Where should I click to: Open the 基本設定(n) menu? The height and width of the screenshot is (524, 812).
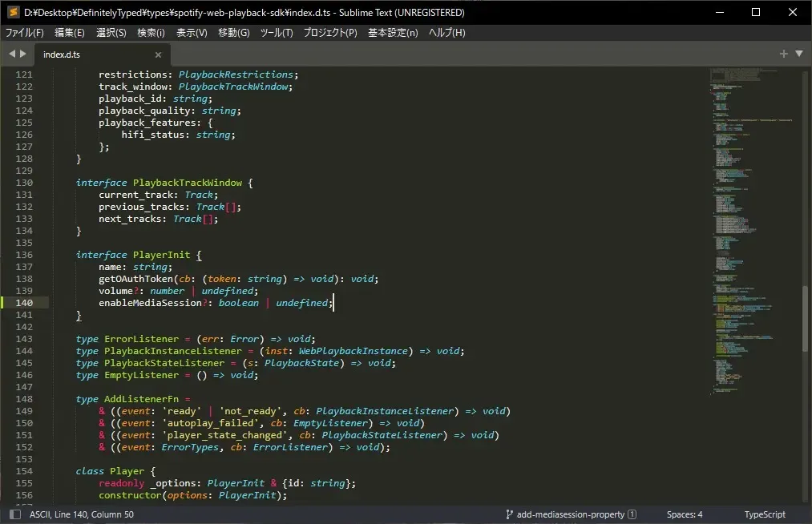pos(393,33)
